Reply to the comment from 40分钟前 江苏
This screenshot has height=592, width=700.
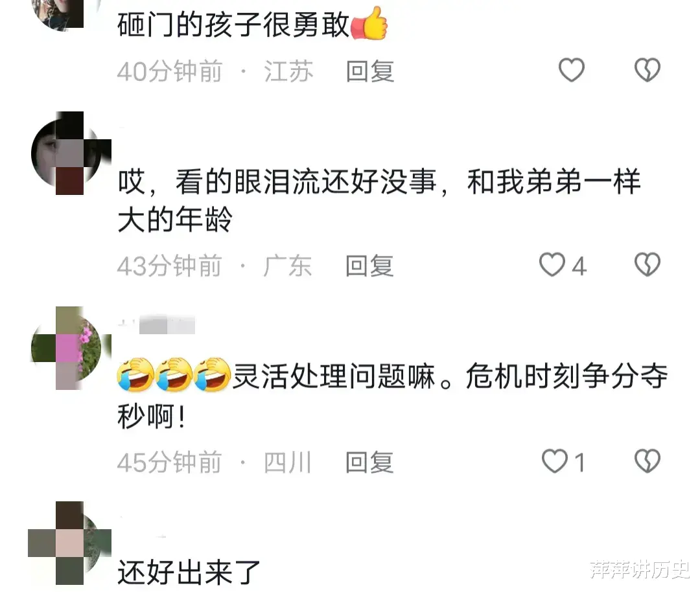tap(370, 71)
